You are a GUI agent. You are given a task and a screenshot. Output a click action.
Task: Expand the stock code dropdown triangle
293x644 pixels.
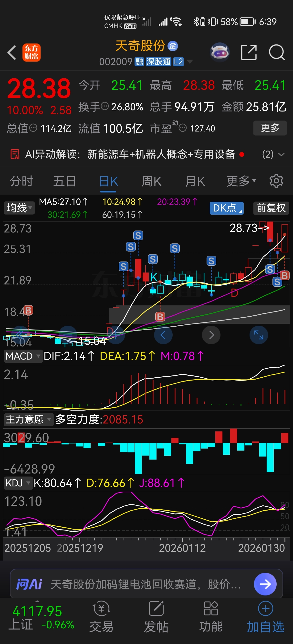click(x=190, y=61)
